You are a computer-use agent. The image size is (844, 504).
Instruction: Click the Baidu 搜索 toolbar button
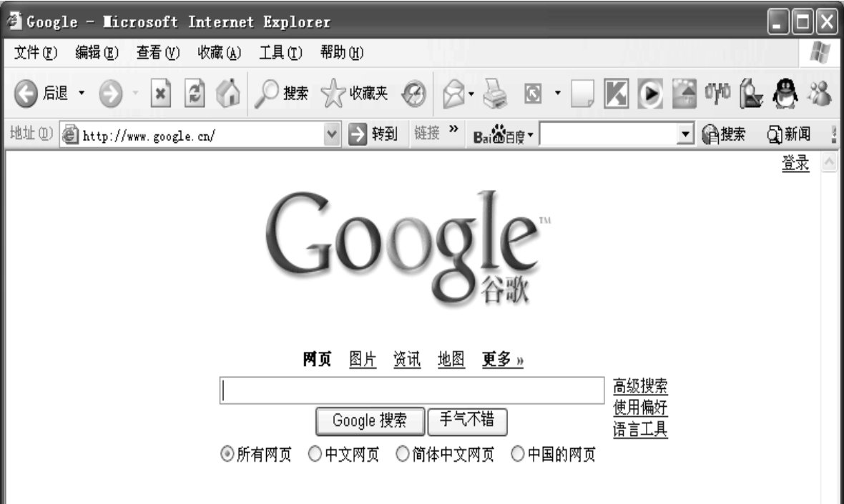click(x=723, y=134)
